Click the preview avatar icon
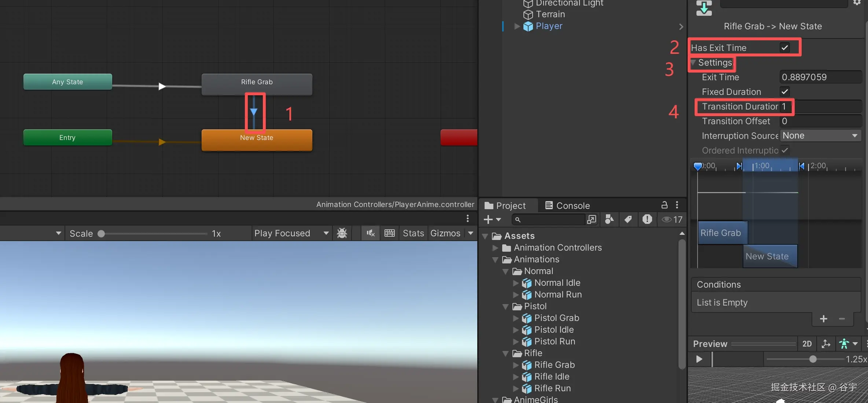868x403 pixels. (844, 344)
